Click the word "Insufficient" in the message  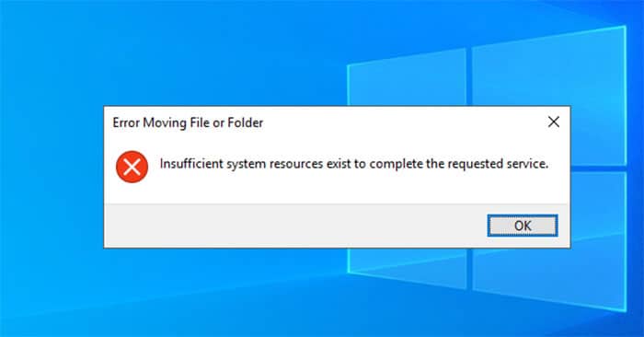click(191, 164)
